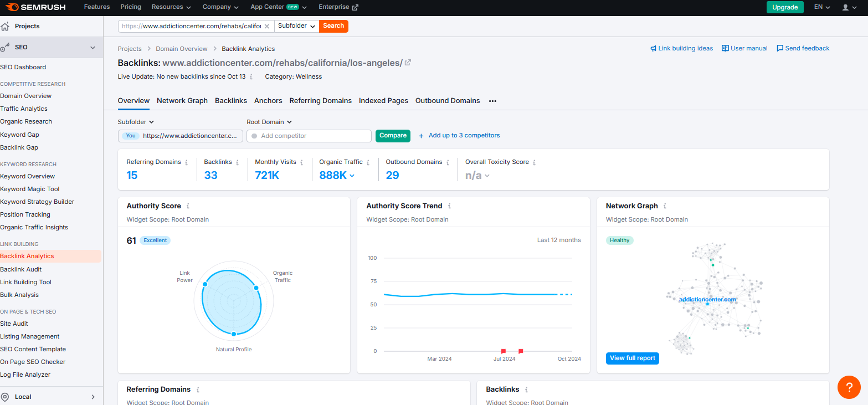Open Keyword Magic Tool in sidebar

[x=30, y=189]
